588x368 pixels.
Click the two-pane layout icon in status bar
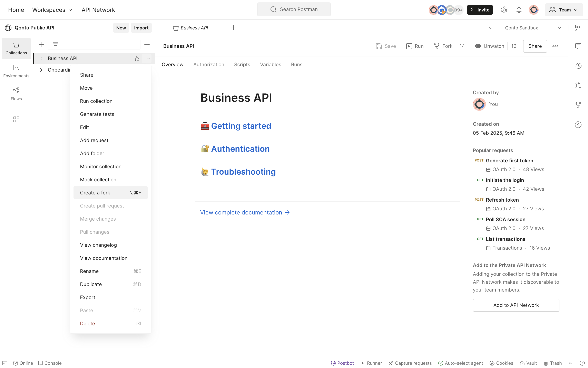[571, 363]
